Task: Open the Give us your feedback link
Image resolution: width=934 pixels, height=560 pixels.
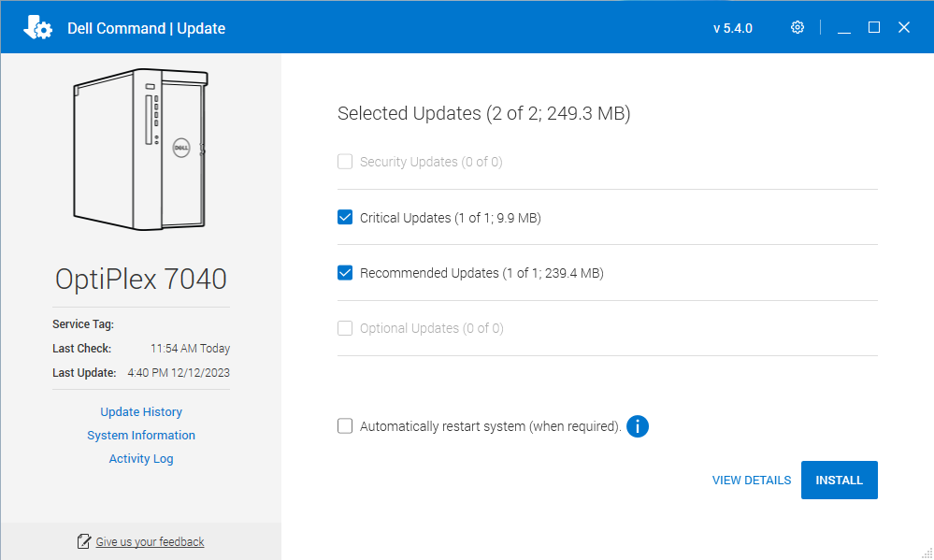Action: (x=151, y=541)
